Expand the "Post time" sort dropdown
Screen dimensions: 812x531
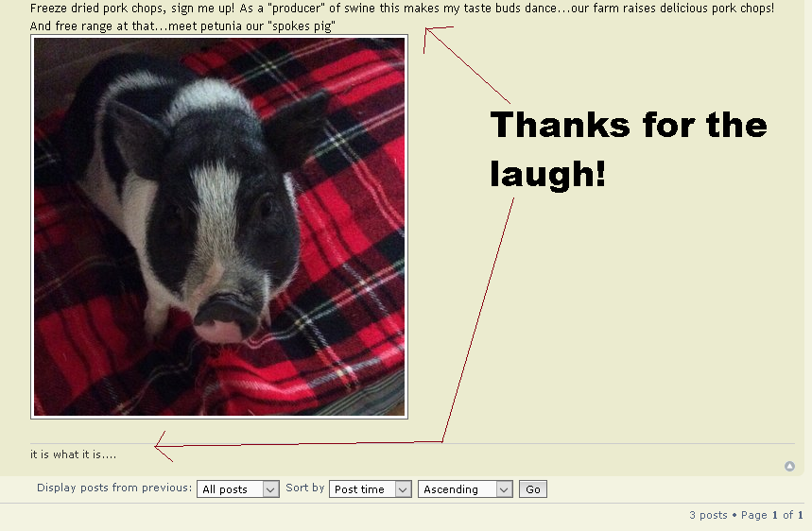(x=371, y=489)
